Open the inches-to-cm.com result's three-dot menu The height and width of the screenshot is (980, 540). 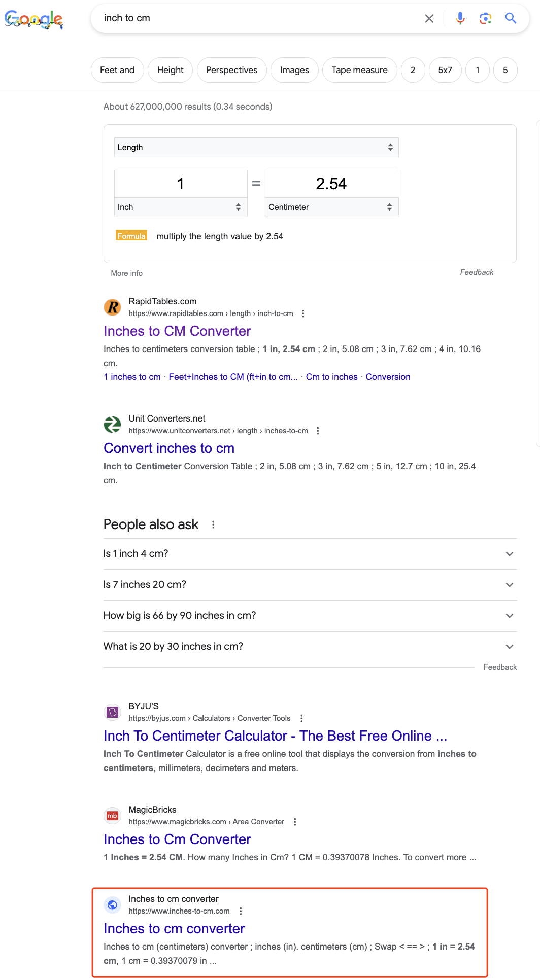pyautogui.click(x=241, y=911)
